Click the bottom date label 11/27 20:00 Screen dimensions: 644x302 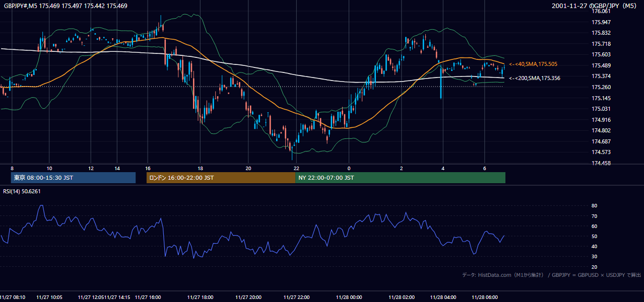pyautogui.click(x=248, y=297)
